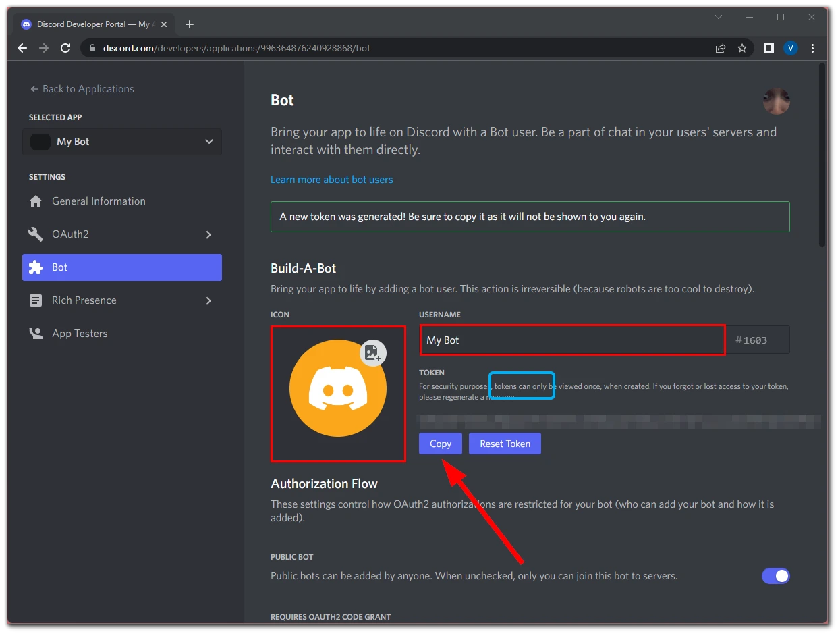Switch to the Bot settings tab
The width and height of the screenshot is (840, 636).
click(x=121, y=267)
